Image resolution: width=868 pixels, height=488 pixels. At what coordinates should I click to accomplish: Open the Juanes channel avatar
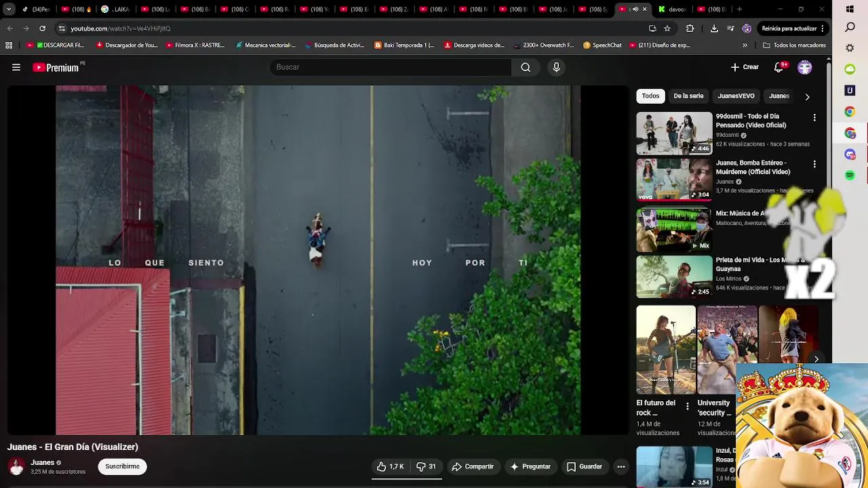[x=16, y=466]
